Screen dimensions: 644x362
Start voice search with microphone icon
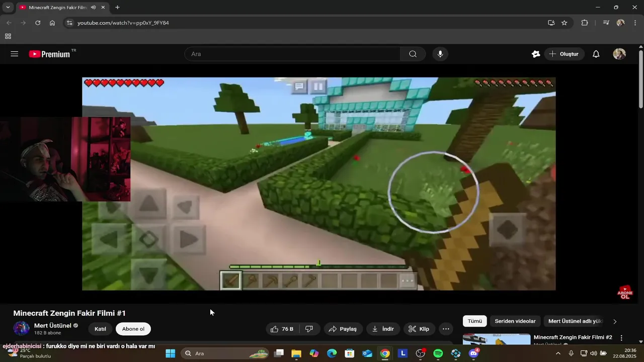point(440,54)
